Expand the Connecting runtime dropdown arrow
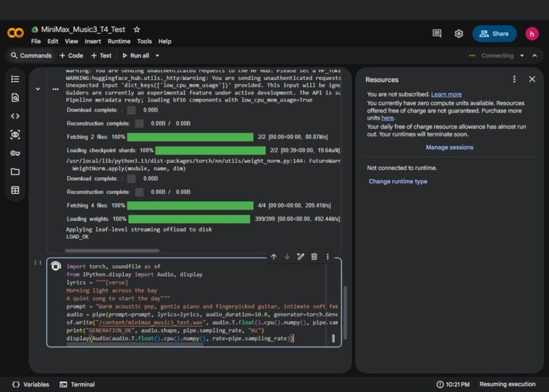Image resolution: width=549 pixels, height=392 pixels. (522, 56)
